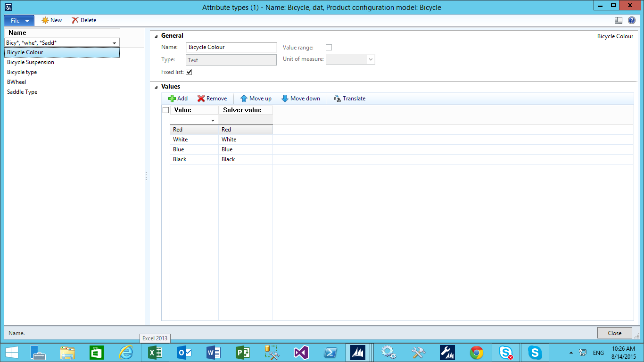Open the File menu

[19, 21]
